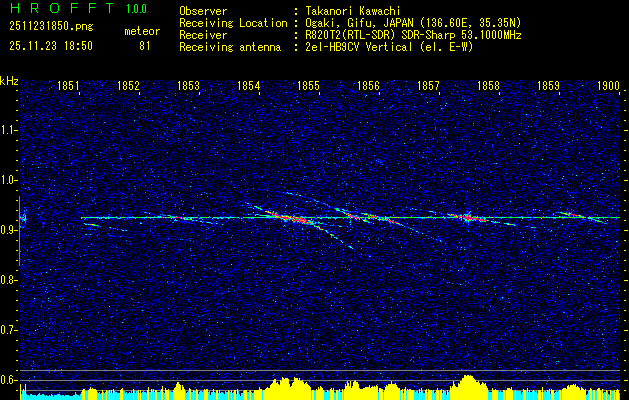Click the kHz axis label
Screen dimensions: 629x400
click(x=9, y=81)
